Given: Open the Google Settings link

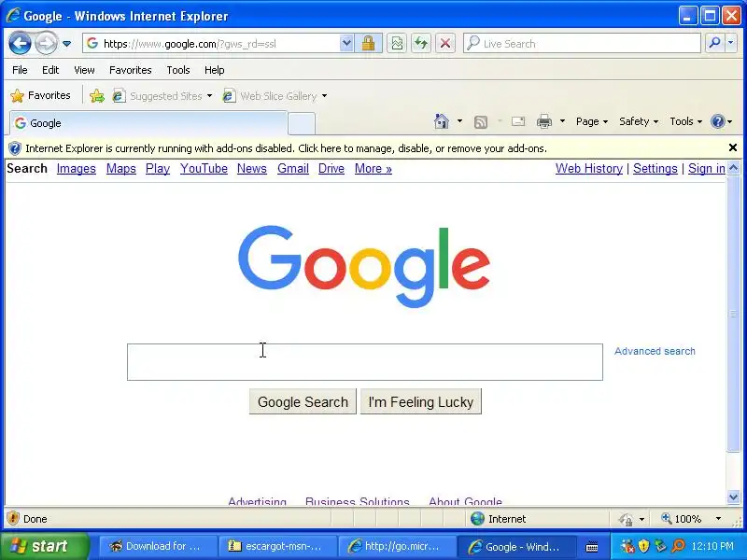Looking at the screenshot, I should [655, 169].
